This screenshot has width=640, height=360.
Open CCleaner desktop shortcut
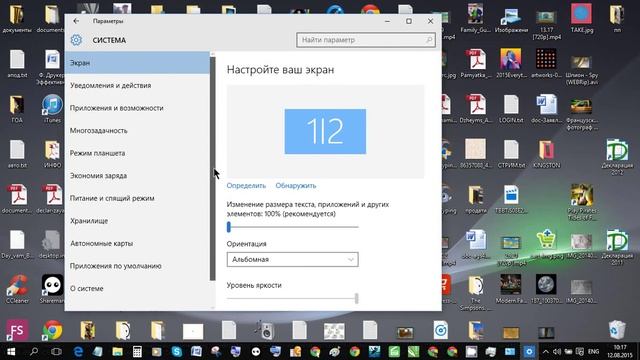click(17, 289)
